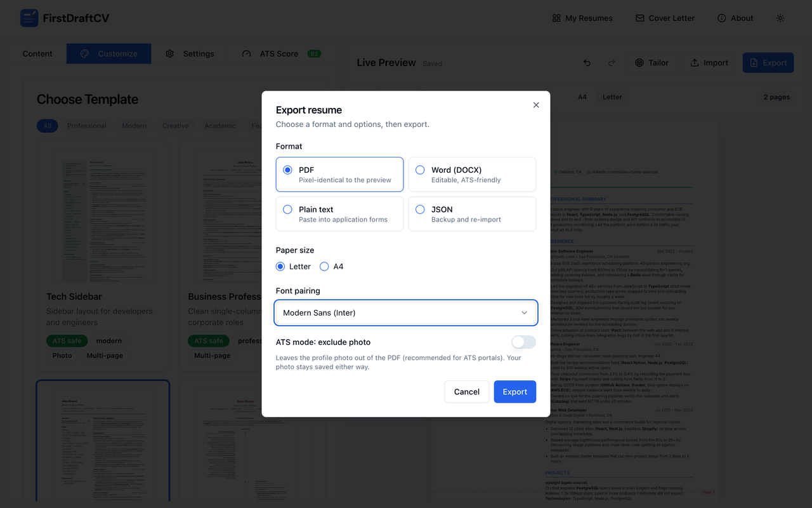The image size is (812, 508).
Task: Select PDF format option
Action: 339,174
